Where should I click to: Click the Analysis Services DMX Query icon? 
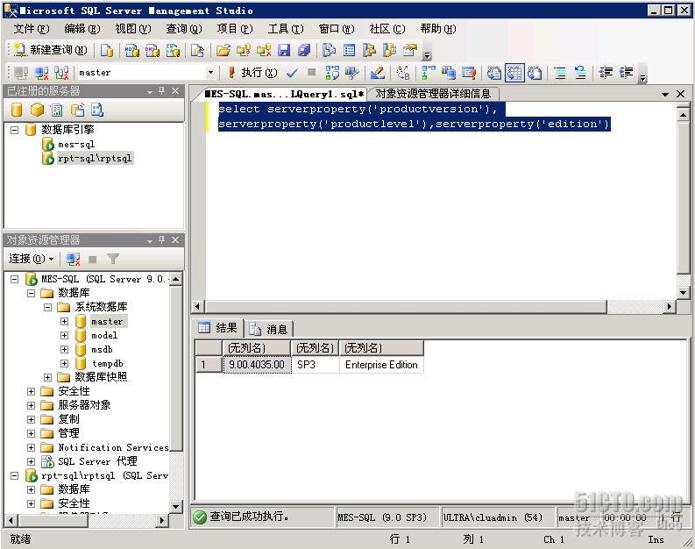tap(152, 51)
